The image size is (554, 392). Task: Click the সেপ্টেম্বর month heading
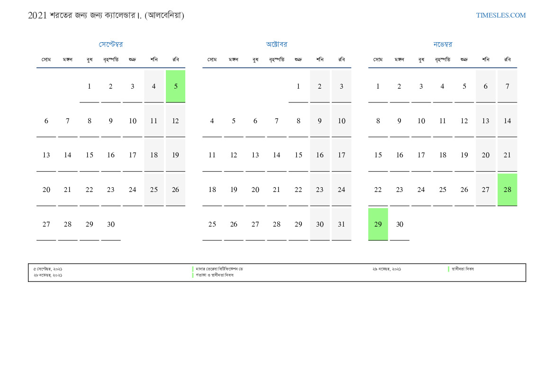tap(110, 45)
